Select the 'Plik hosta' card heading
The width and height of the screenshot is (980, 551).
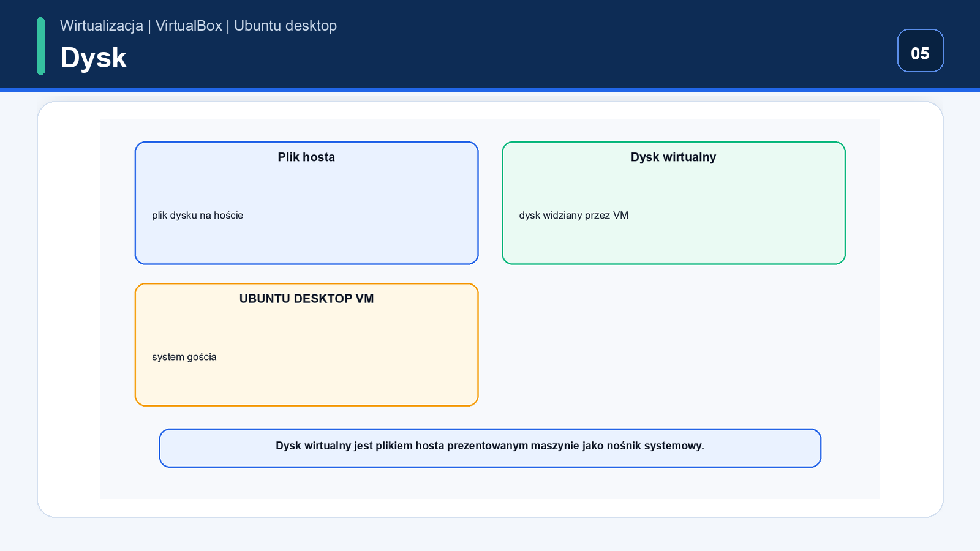(x=306, y=157)
